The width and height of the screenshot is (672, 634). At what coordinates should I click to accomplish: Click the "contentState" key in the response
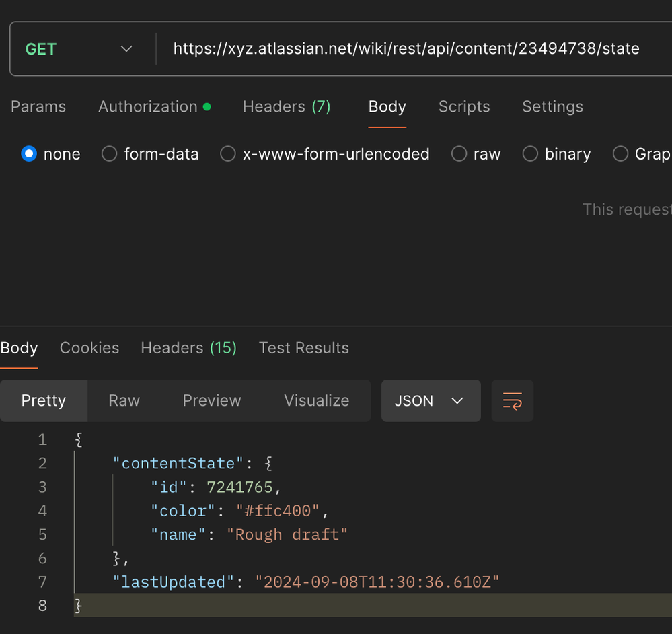click(178, 464)
